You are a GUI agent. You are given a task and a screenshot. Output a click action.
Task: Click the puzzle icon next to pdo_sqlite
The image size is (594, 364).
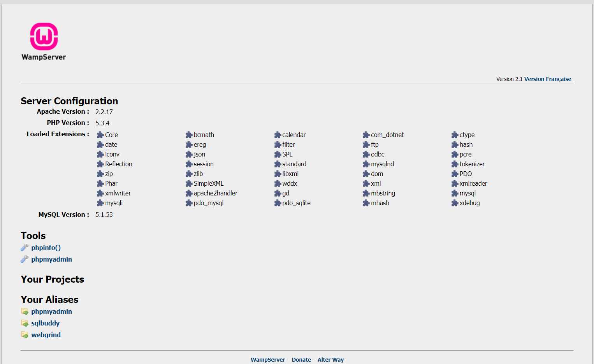point(278,203)
